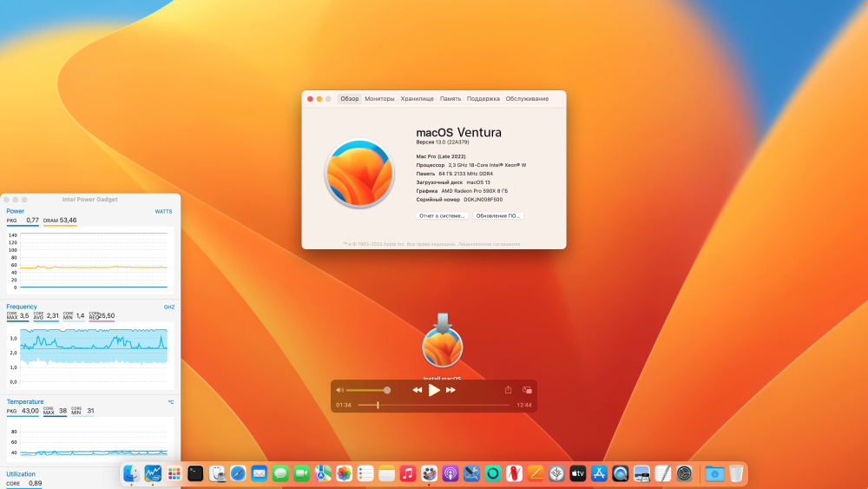Open Preview app in the Dock
The height and width of the screenshot is (489, 868).
(641, 473)
